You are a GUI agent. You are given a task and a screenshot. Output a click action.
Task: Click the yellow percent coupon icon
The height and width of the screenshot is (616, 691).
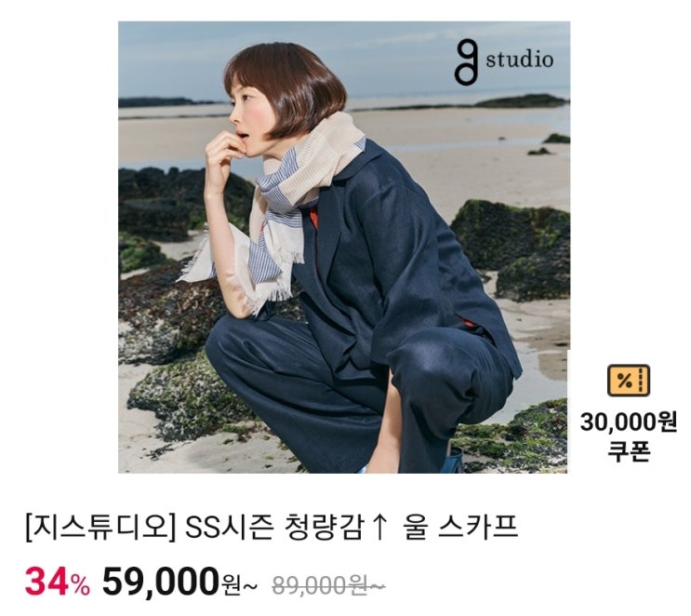629,381
